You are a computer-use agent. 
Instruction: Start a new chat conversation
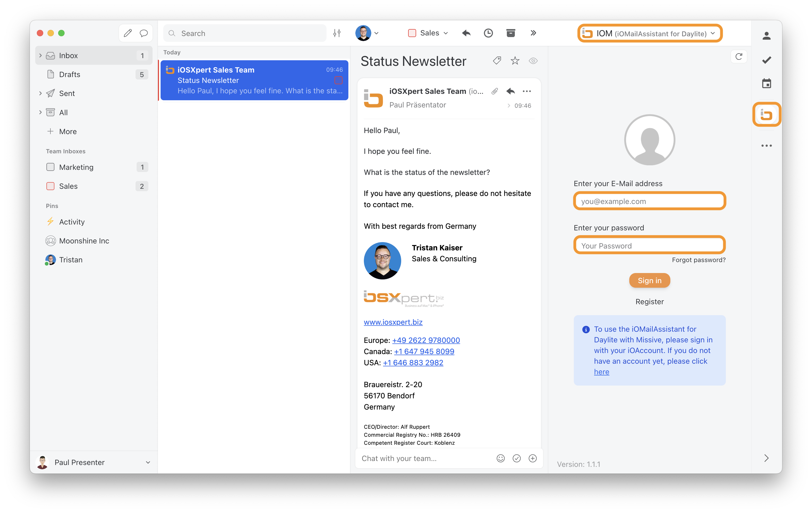[x=144, y=33]
